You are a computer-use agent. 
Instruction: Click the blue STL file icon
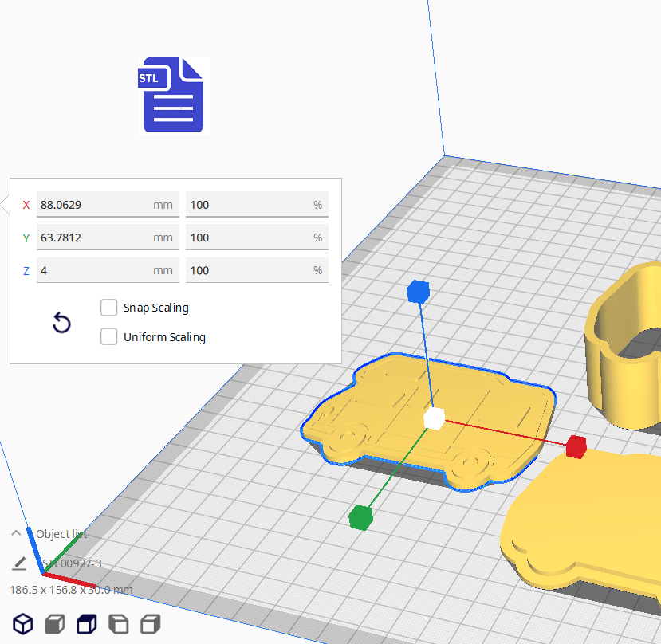pyautogui.click(x=173, y=95)
